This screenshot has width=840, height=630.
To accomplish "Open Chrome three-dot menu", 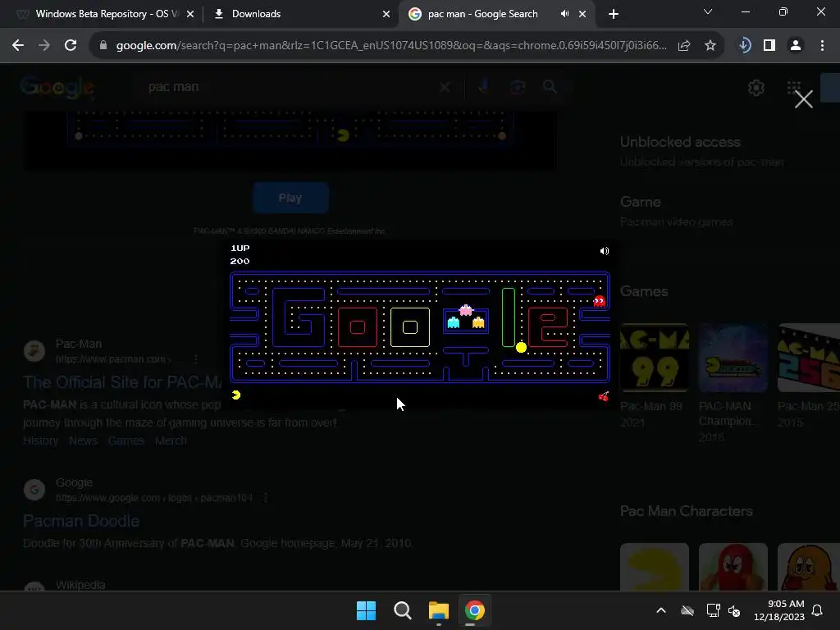I will 822,46.
